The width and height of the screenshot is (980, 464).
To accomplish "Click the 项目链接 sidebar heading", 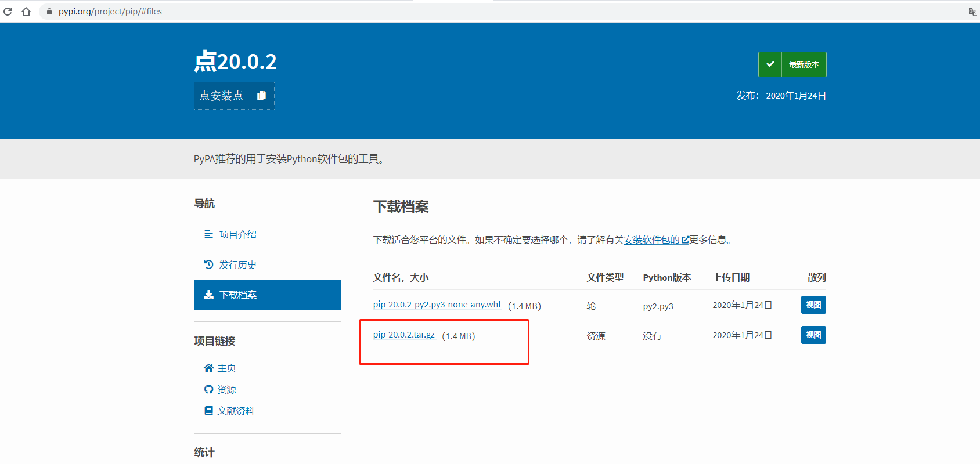I will [215, 340].
